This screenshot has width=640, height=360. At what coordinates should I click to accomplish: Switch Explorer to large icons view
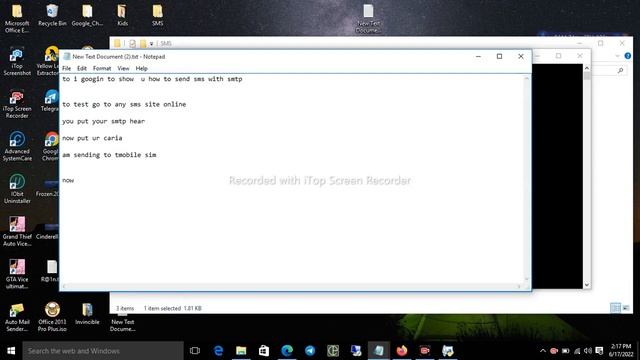pyautogui.click(x=626, y=308)
